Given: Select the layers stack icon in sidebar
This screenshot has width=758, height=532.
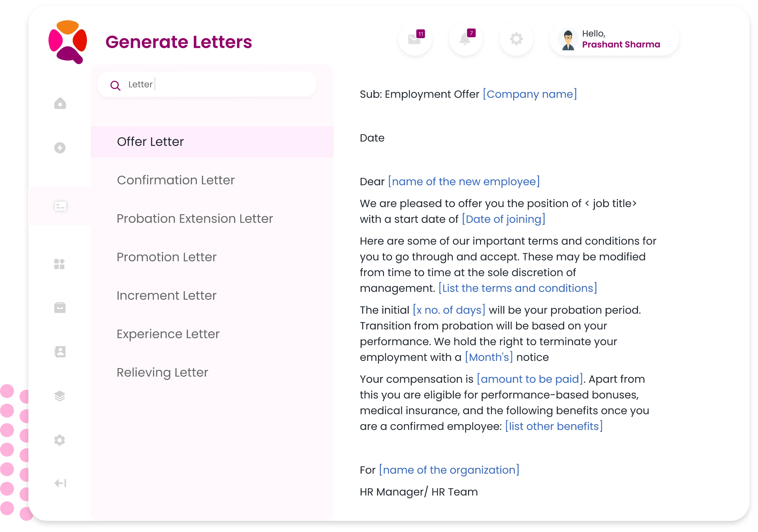Looking at the screenshot, I should point(60,395).
